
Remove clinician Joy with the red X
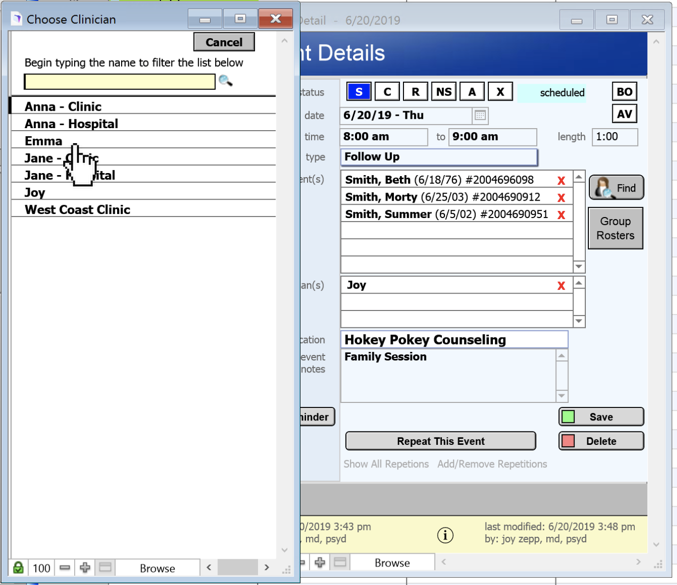point(561,286)
